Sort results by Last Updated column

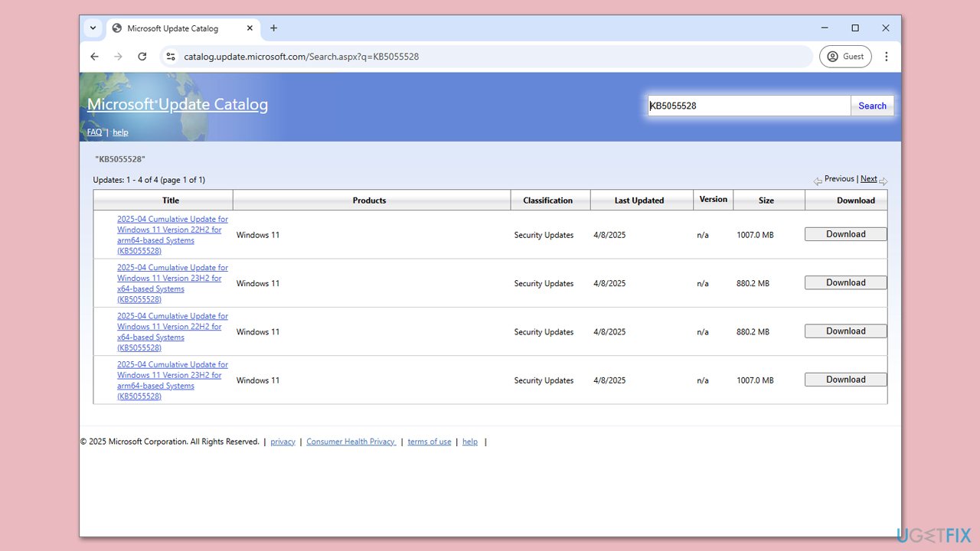point(639,201)
